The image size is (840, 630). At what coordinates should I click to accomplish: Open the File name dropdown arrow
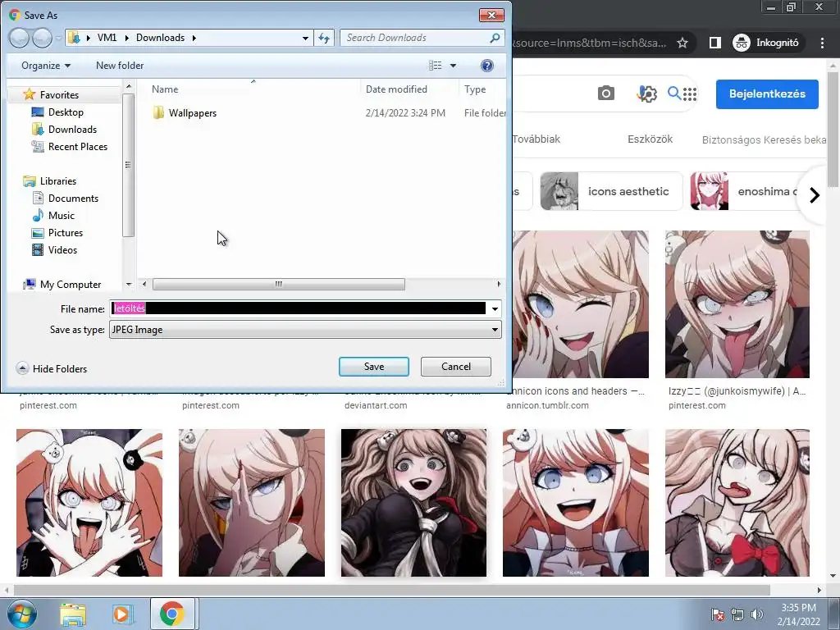pos(495,308)
